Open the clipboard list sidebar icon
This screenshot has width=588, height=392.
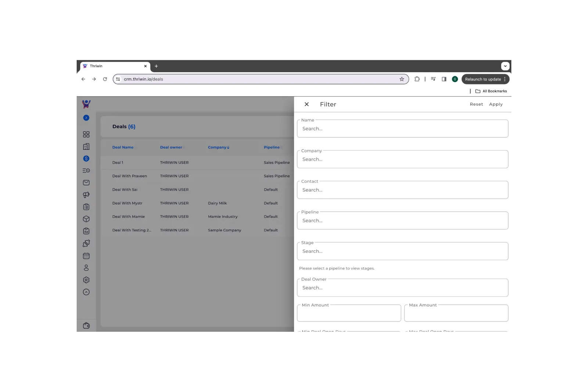86,207
